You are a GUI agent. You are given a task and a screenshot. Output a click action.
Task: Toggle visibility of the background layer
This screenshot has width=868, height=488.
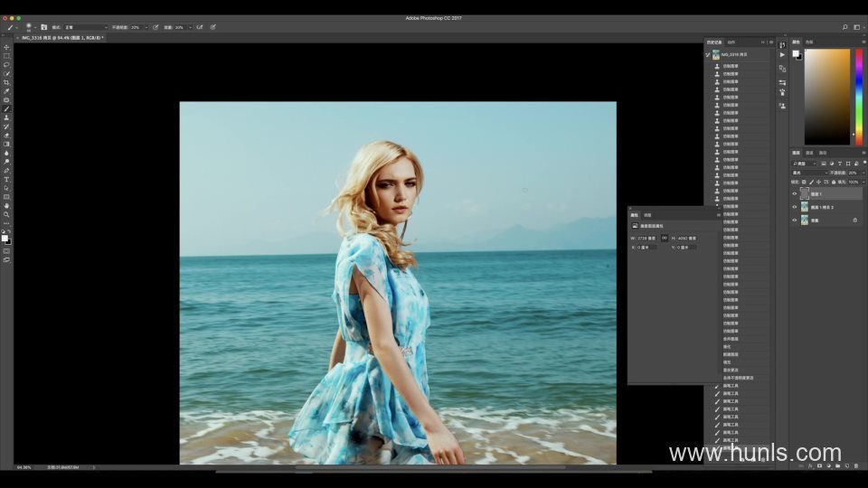pyautogui.click(x=795, y=220)
